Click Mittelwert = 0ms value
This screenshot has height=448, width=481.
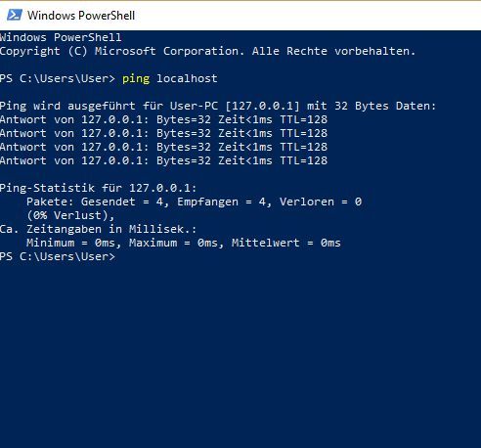point(286,243)
